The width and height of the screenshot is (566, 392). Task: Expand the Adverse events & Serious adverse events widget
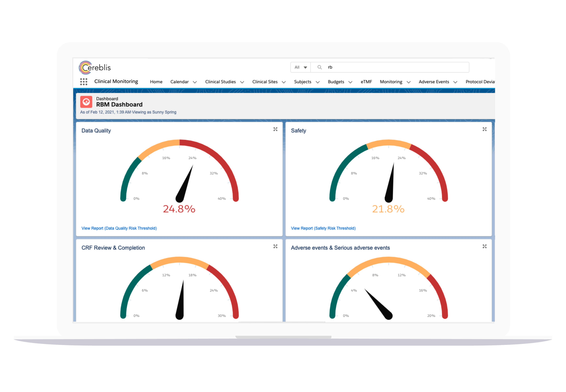pyautogui.click(x=484, y=246)
